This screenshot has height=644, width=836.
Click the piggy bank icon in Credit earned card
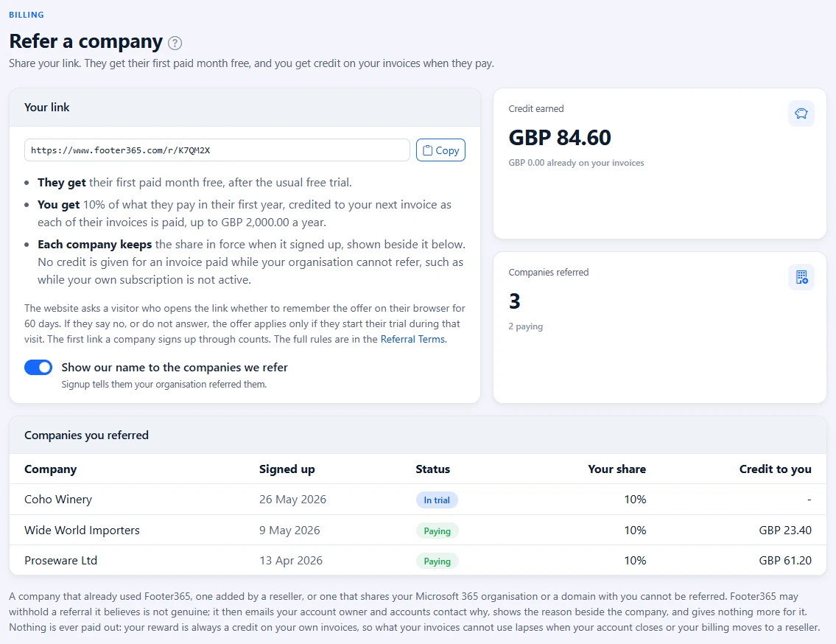click(801, 113)
